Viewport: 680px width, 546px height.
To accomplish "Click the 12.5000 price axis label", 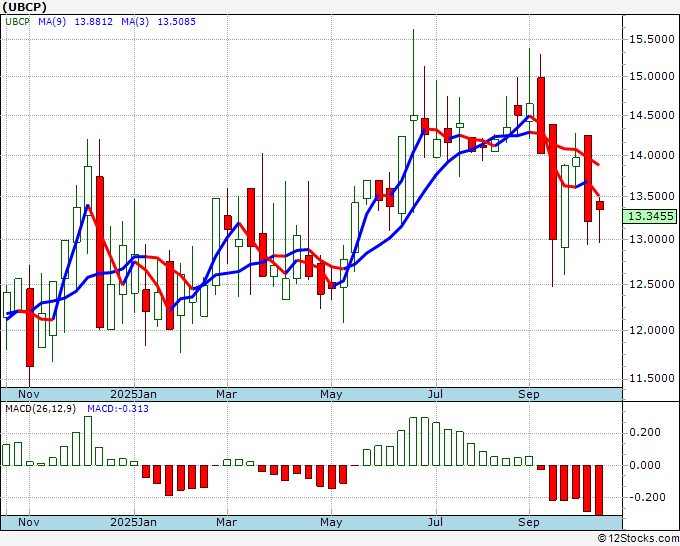I will click(652, 284).
